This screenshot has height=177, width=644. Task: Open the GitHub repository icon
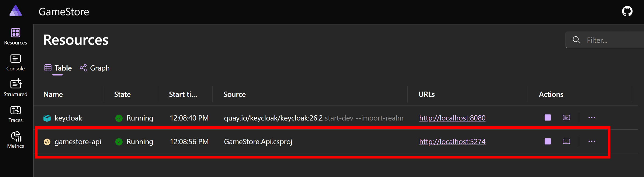(x=627, y=12)
